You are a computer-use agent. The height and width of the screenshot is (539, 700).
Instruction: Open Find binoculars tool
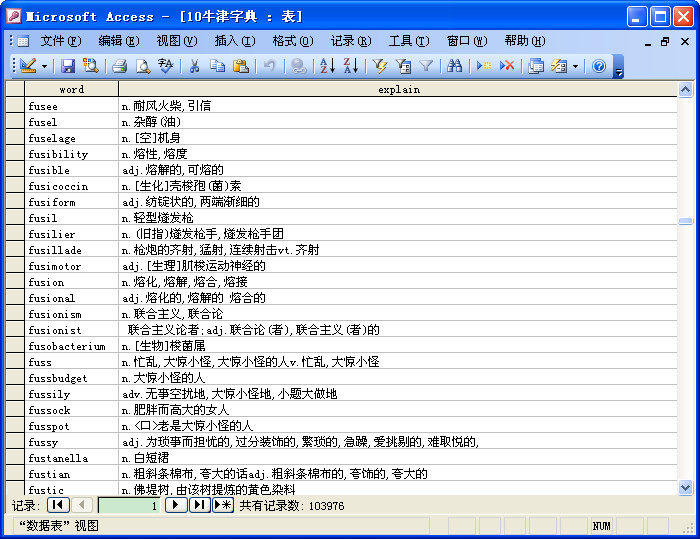coord(454,66)
